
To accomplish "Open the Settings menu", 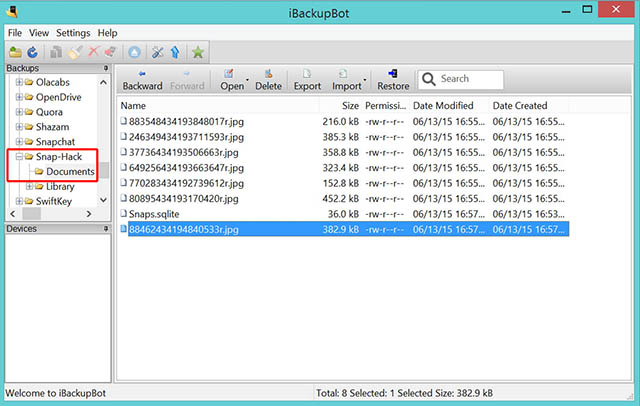I will pyautogui.click(x=73, y=33).
